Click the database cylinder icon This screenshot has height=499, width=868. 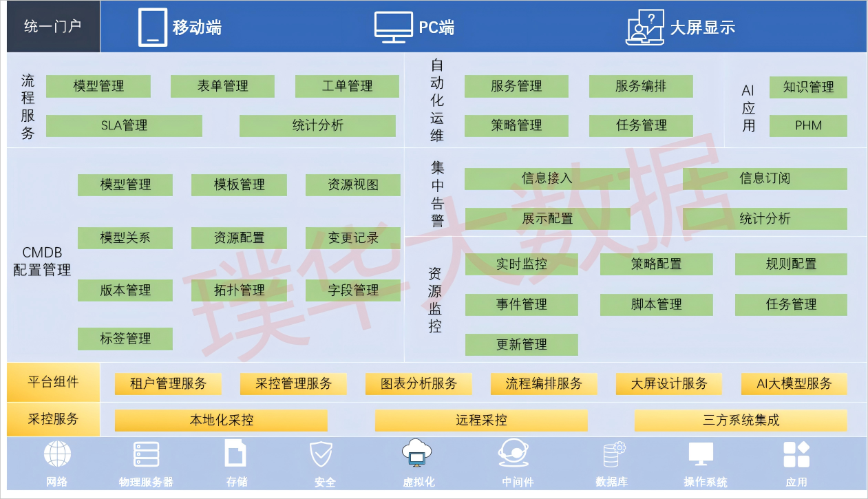[x=613, y=454]
